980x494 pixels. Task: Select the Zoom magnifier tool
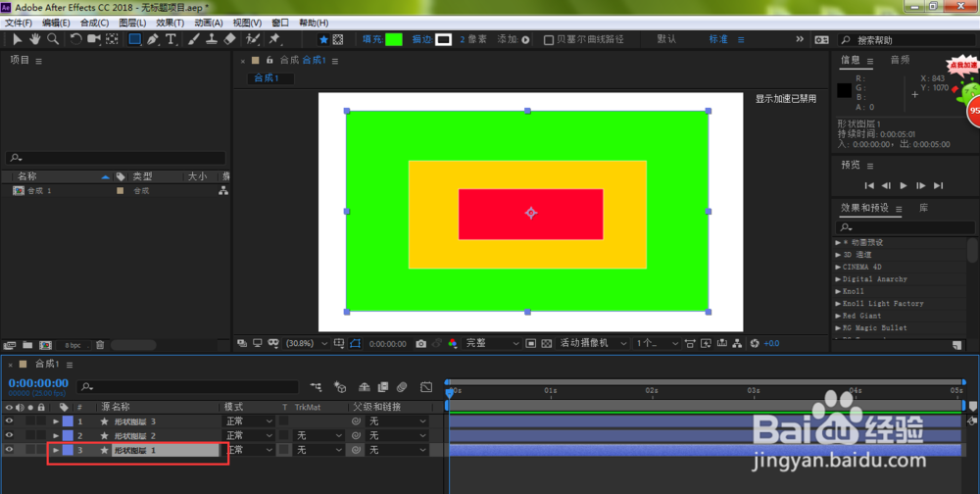pos(53,39)
